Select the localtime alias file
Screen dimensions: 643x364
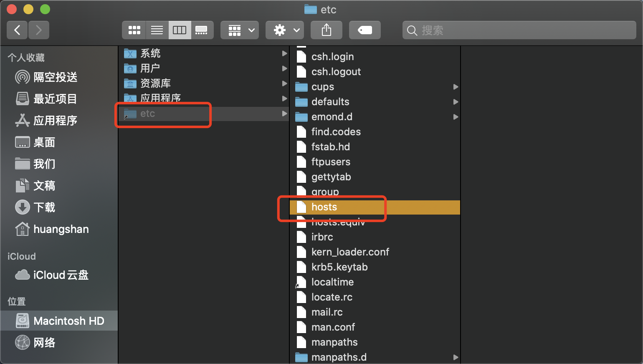tap(375, 282)
